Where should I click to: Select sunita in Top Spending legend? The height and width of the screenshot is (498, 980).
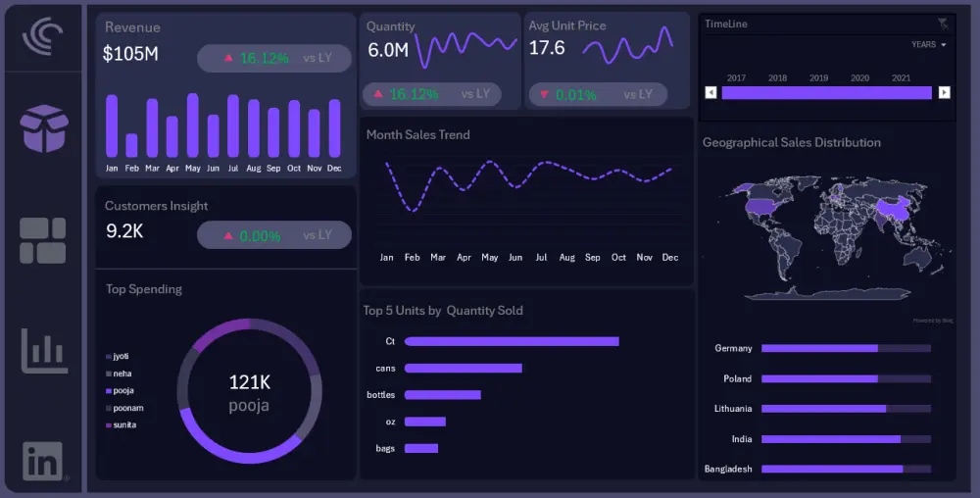click(x=122, y=424)
